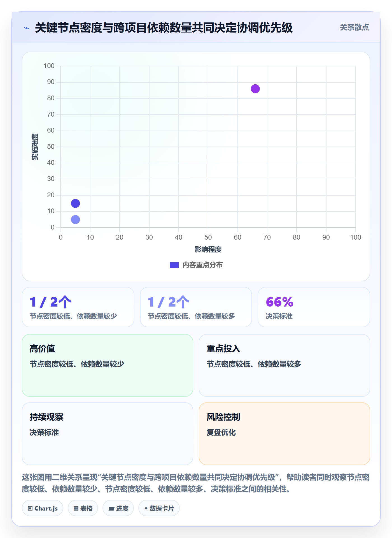Select the light blue scatter point

click(x=75, y=219)
